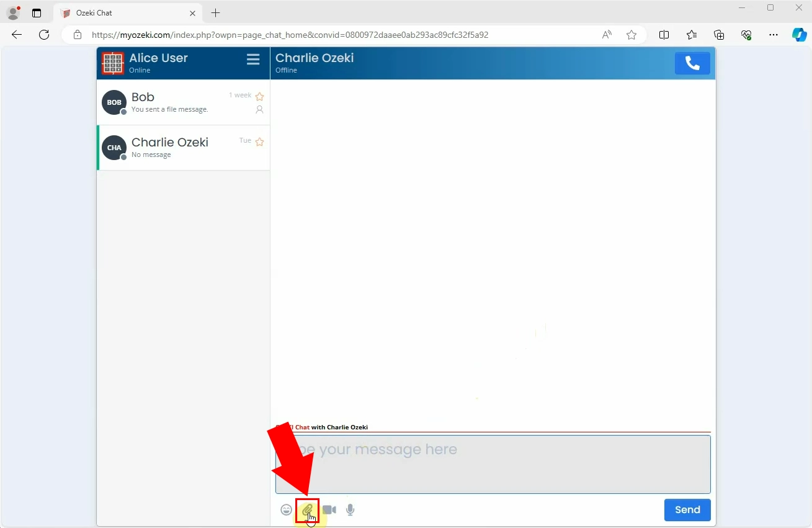Open browser Settings and more menu
Screen dimensions: 812x528
774,35
